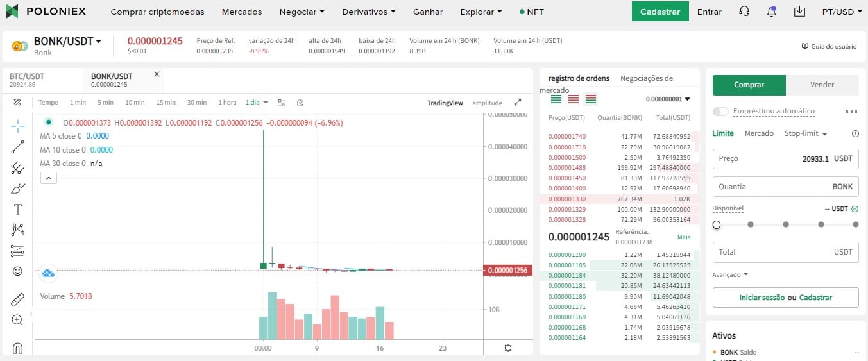Open the Explorar dropdown menu
This screenshot has height=361, width=868.
coord(481,12)
